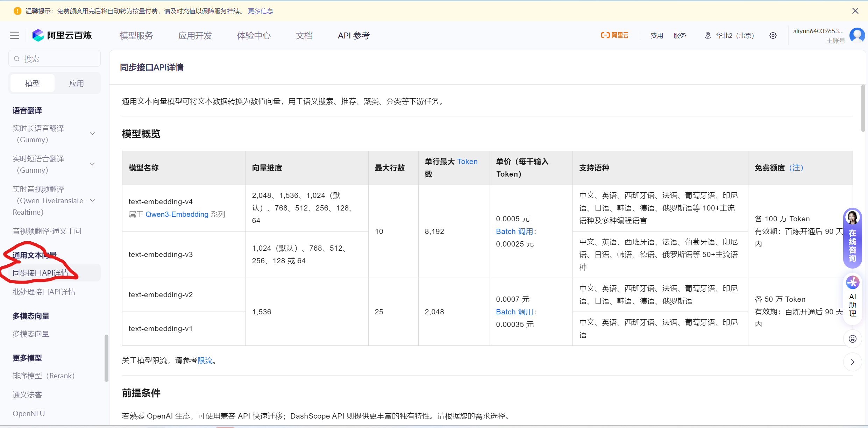Click the smiley feedback icon

coord(852,338)
